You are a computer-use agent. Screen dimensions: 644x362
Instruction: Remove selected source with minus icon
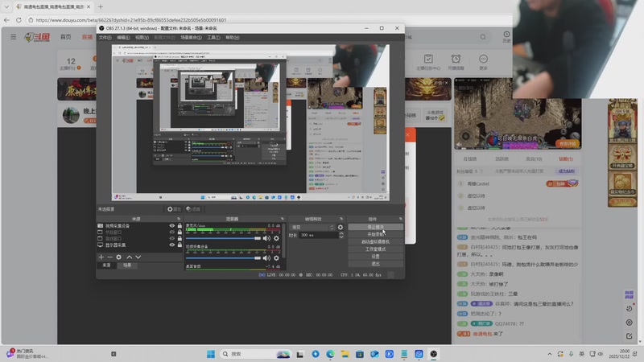109,257
